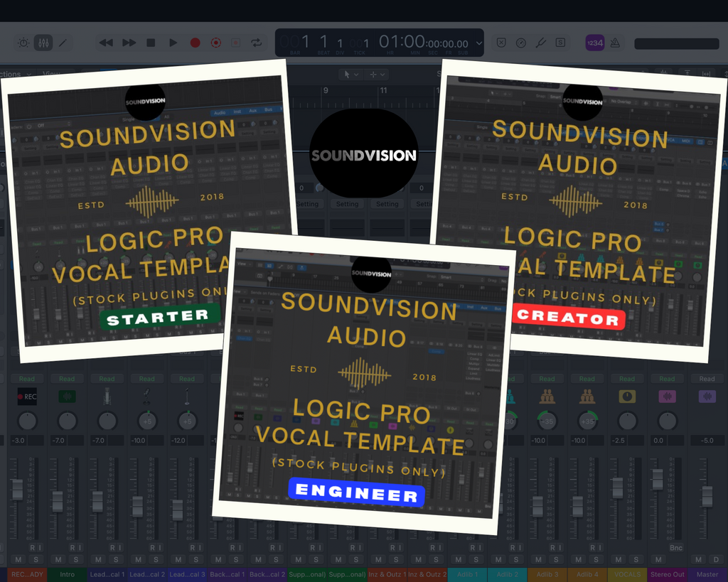Click the Bnc button on Stereo Out

tap(675, 548)
